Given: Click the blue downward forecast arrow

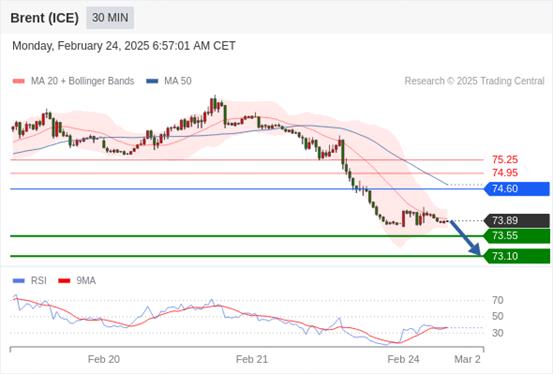Looking at the screenshot, I should (x=466, y=238).
